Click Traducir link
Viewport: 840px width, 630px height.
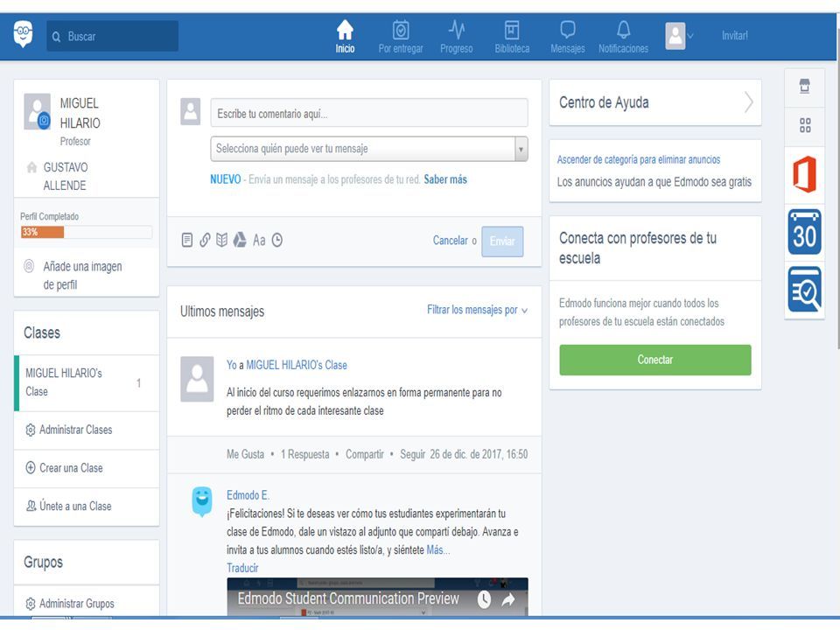point(242,568)
